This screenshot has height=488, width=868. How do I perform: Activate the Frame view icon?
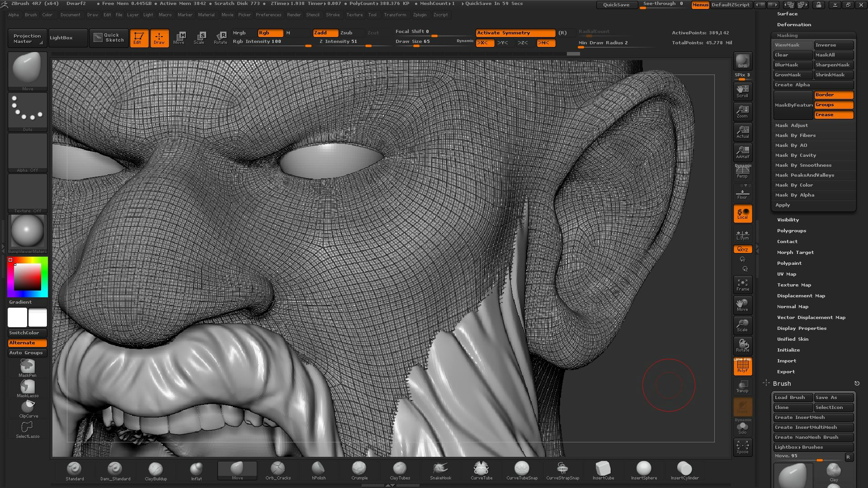click(x=742, y=284)
